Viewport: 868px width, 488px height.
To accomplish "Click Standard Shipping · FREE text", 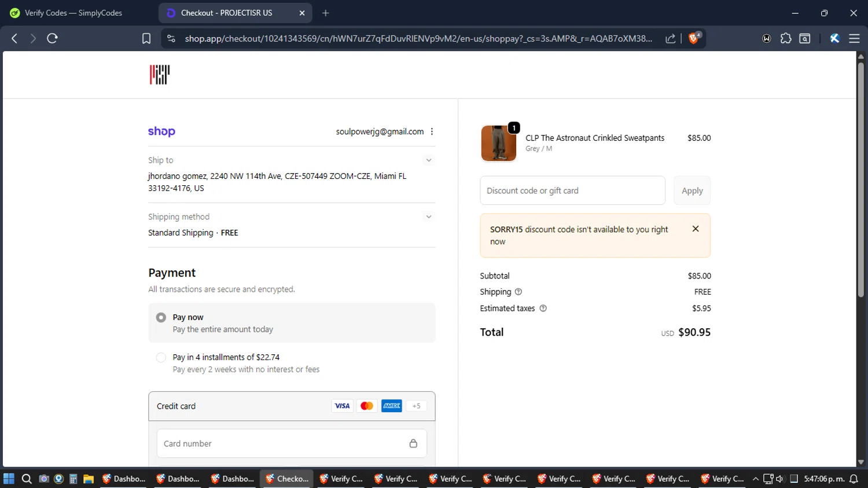I will tap(193, 233).
